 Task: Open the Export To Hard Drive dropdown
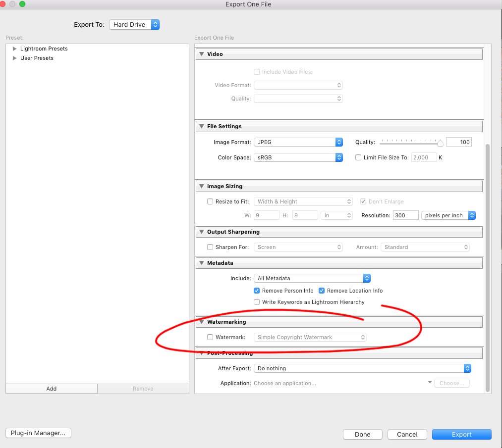134,25
